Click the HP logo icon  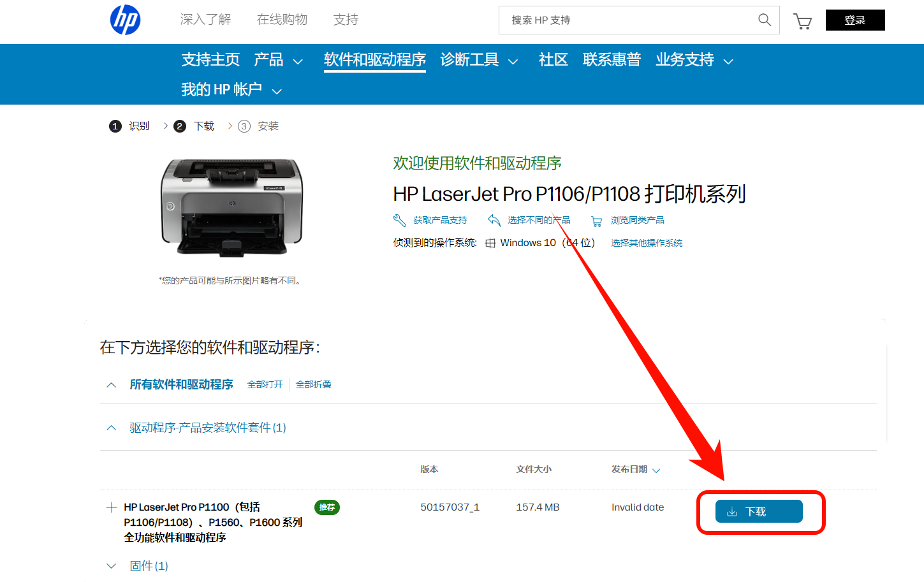125,20
